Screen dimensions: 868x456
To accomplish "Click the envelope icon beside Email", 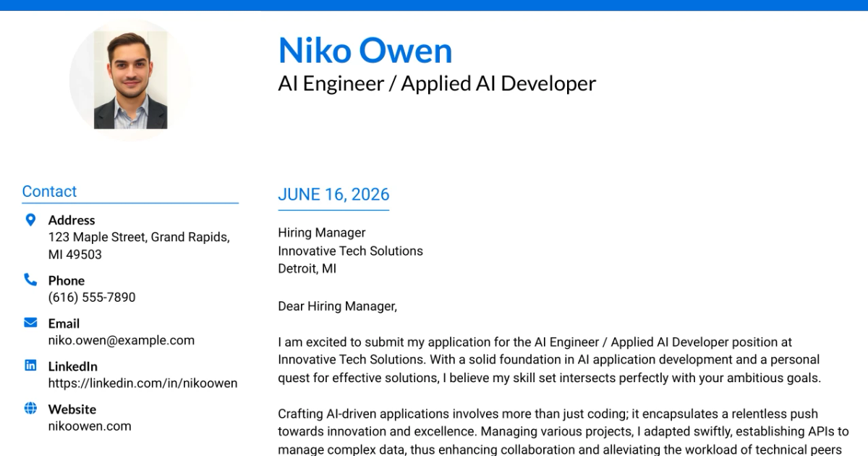I will [30, 322].
